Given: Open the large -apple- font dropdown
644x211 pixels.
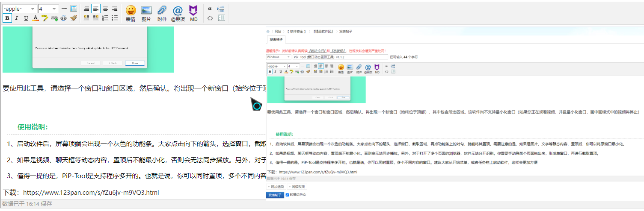Looking at the screenshot, I should (x=20, y=9).
